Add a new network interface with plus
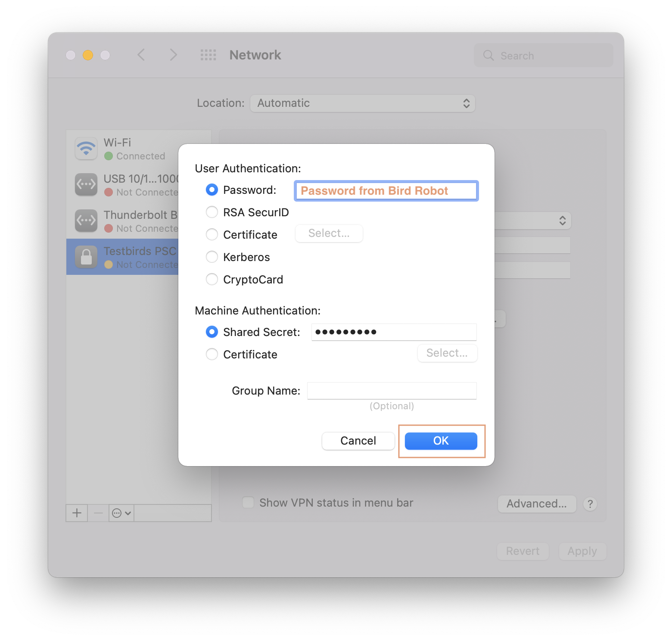The image size is (672, 641). pyautogui.click(x=77, y=513)
